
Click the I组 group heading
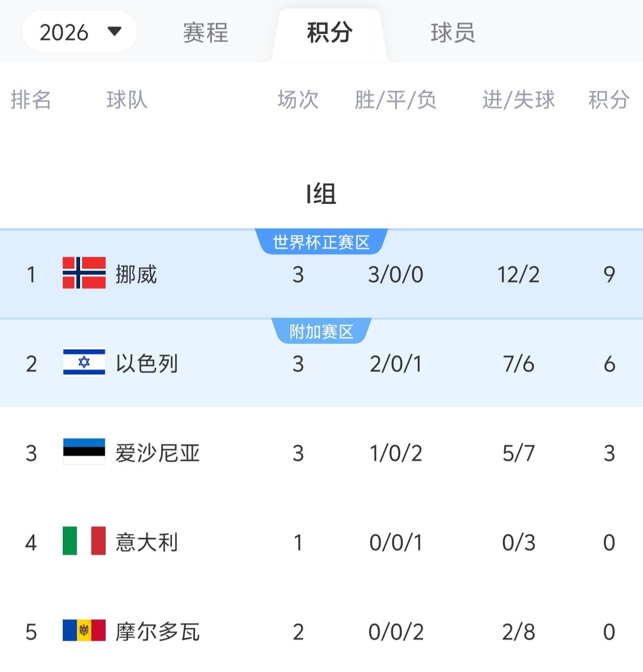coord(321,194)
